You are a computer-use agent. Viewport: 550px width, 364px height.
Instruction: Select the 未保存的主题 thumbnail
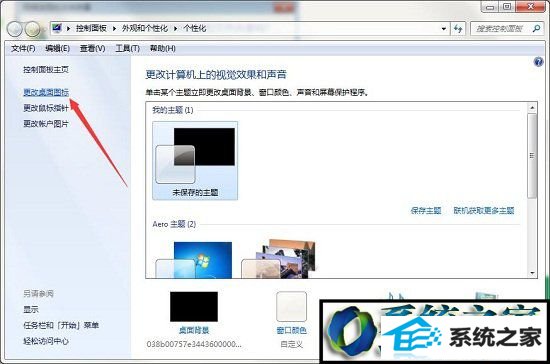195,161
